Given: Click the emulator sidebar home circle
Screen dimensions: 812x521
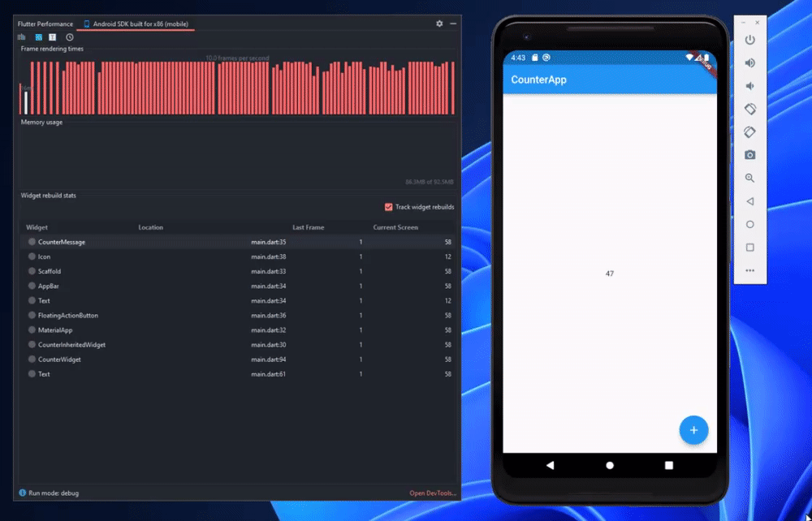Looking at the screenshot, I should pyautogui.click(x=749, y=224).
